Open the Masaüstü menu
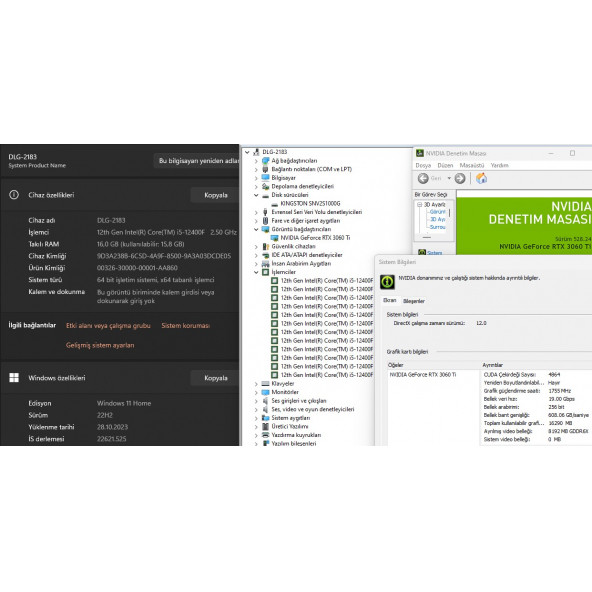 pos(472,165)
